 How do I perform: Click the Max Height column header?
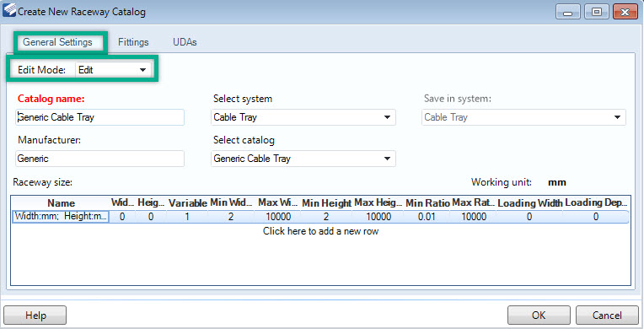(x=378, y=203)
